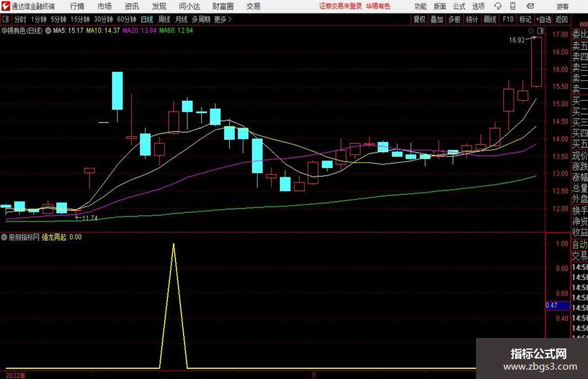588x379 pixels.
Task: Open the 多周期 view
Action: coord(201,19)
